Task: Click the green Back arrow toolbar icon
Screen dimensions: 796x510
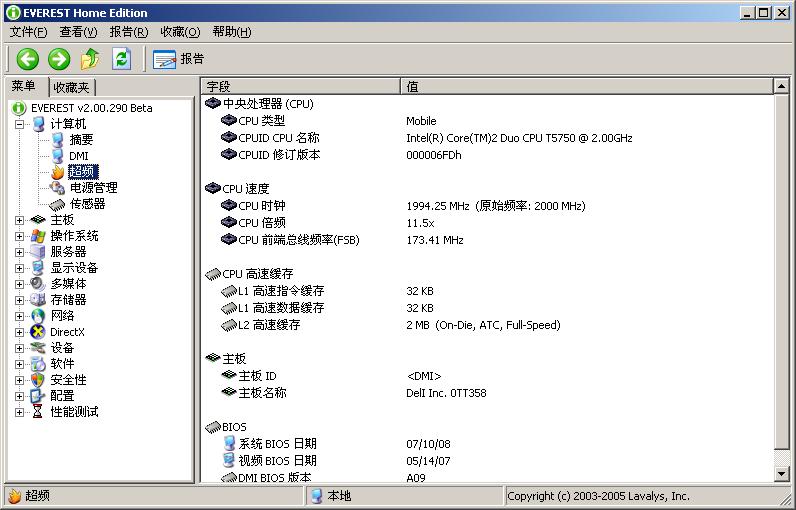Action: 27,59
